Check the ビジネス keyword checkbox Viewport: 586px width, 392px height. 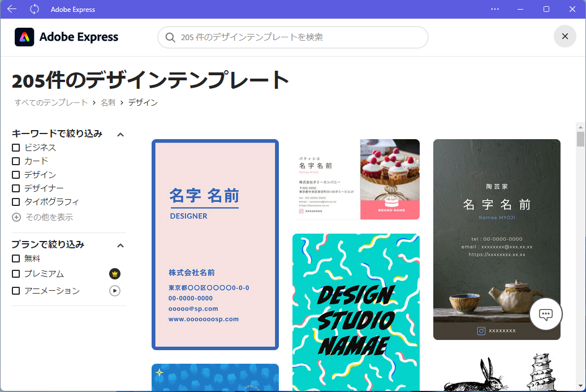(x=16, y=148)
